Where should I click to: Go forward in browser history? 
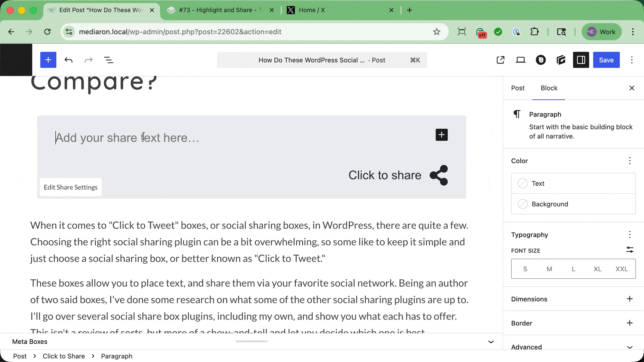[x=29, y=32]
